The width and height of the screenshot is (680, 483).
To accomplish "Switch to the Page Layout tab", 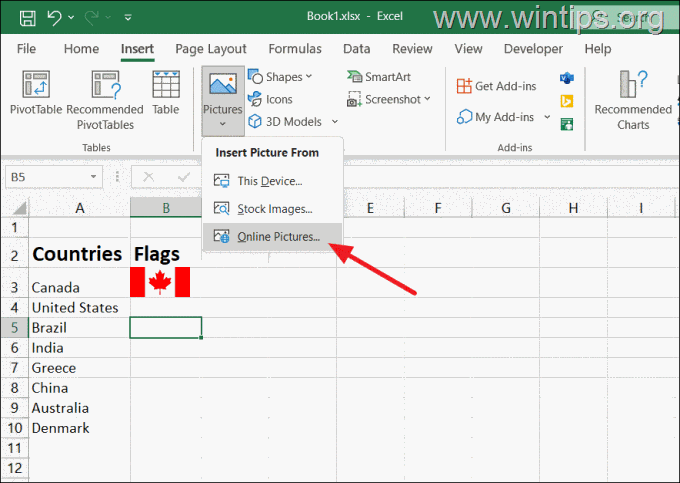I will 210,48.
